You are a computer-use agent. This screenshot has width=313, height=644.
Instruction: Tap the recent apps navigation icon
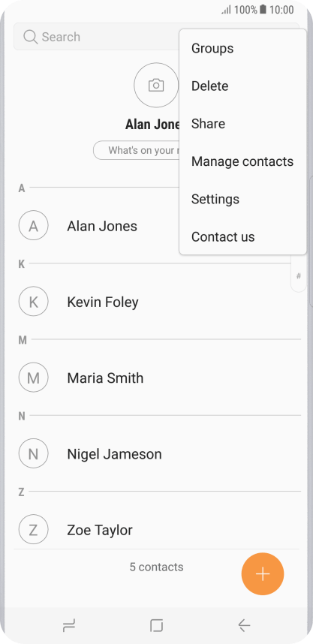pos(69,626)
